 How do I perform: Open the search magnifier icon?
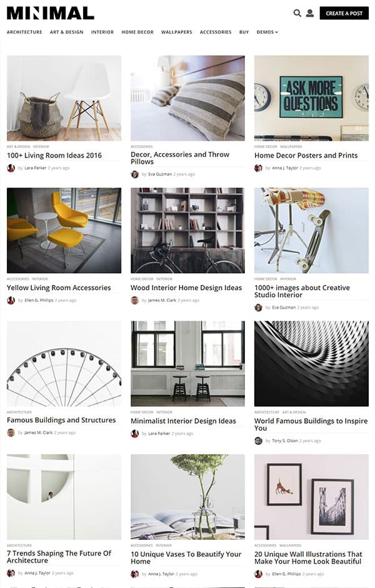[297, 13]
